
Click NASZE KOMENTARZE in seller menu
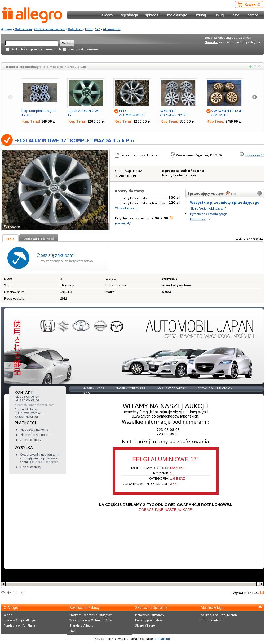130,388
